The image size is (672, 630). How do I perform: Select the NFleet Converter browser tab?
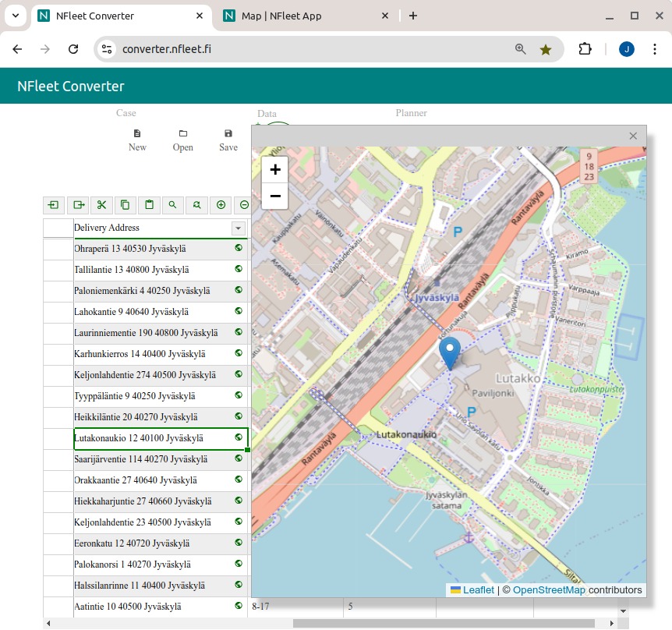click(121, 16)
